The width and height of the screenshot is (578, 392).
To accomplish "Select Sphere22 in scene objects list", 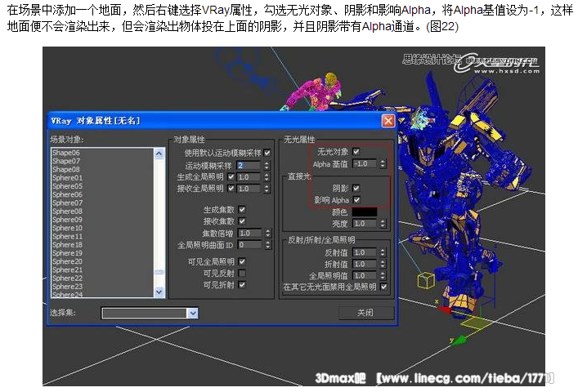I will [x=68, y=278].
